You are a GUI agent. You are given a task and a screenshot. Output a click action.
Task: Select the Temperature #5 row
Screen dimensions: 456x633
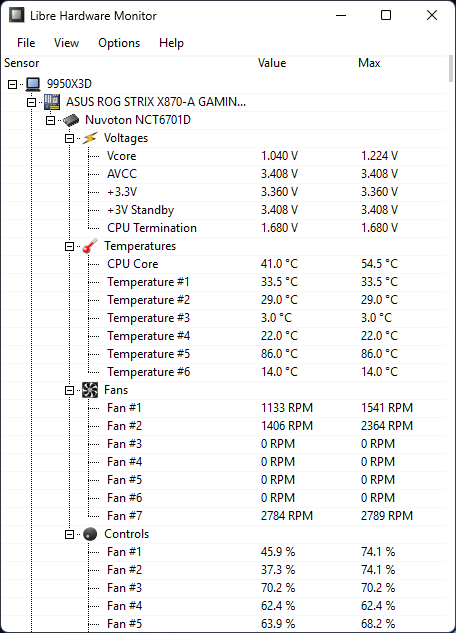[x=224, y=354]
